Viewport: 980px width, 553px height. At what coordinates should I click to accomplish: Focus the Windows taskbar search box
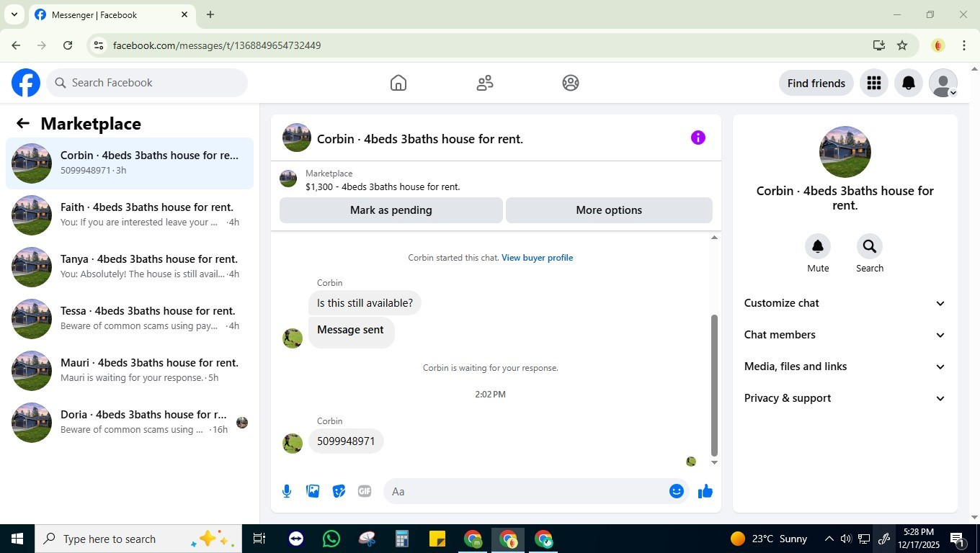(138, 539)
